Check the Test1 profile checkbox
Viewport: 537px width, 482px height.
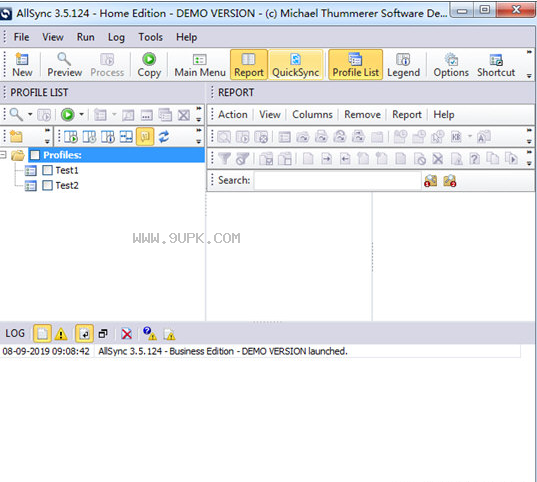click(x=47, y=170)
